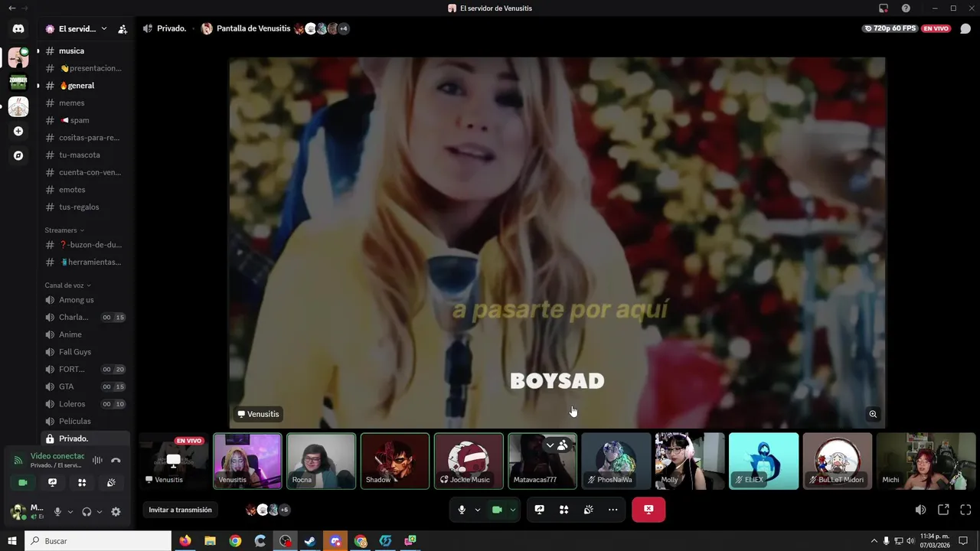Show hidden system tray icons arrow

[x=874, y=541]
